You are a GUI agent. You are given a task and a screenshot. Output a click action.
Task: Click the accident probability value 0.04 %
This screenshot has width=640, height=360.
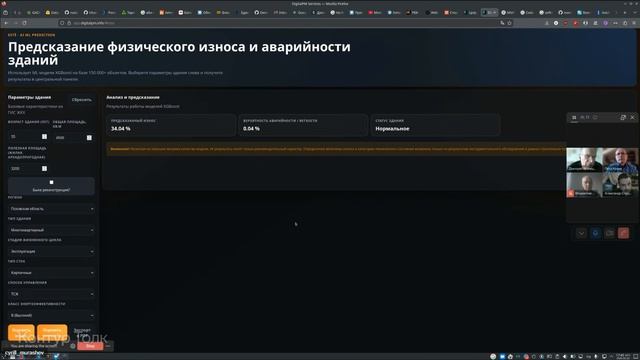pos(251,129)
